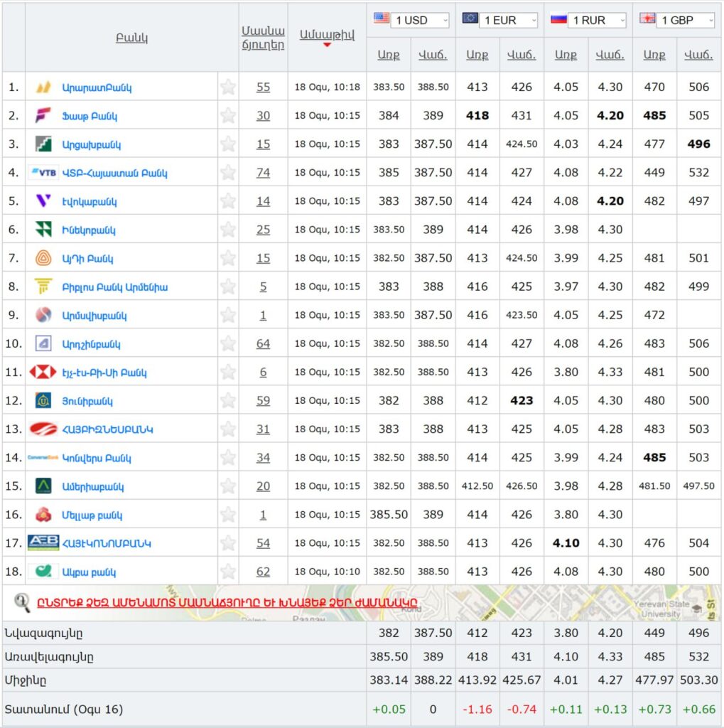724x728 pixels.
Task: Toggle favorite star for ACBA bank row
Action: click(x=228, y=572)
